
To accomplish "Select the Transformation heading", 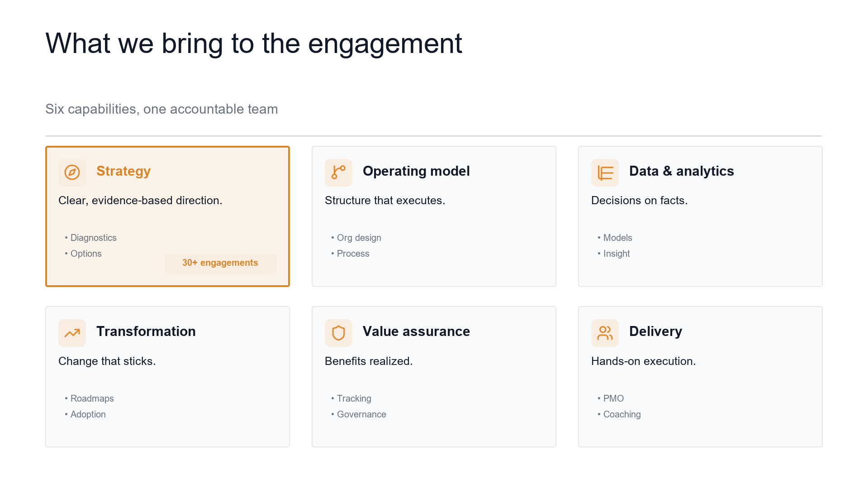I will click(146, 331).
